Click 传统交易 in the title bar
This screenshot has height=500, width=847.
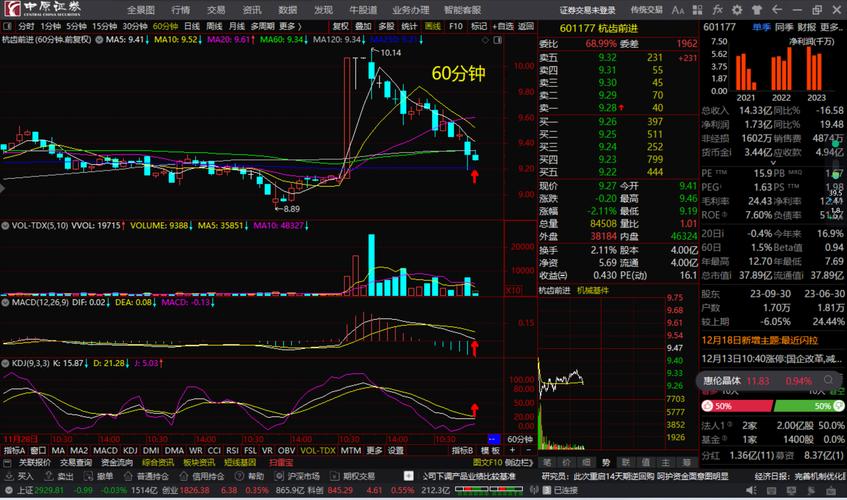(x=647, y=10)
